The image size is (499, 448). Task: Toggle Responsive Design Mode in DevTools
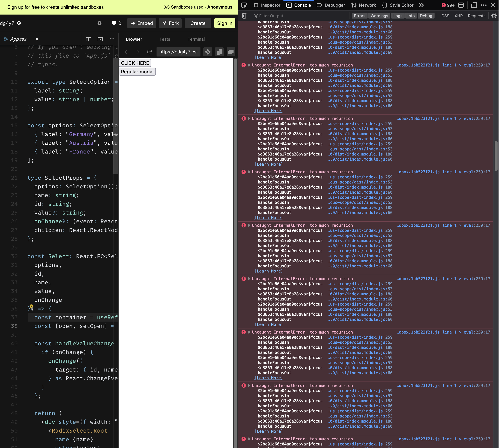[x=474, y=5]
